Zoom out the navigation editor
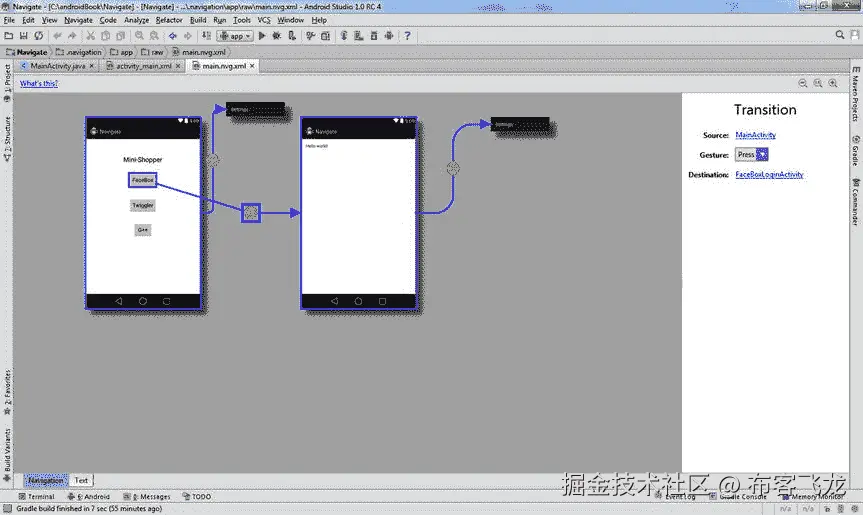Image resolution: width=863 pixels, height=515 pixels. 803,83
